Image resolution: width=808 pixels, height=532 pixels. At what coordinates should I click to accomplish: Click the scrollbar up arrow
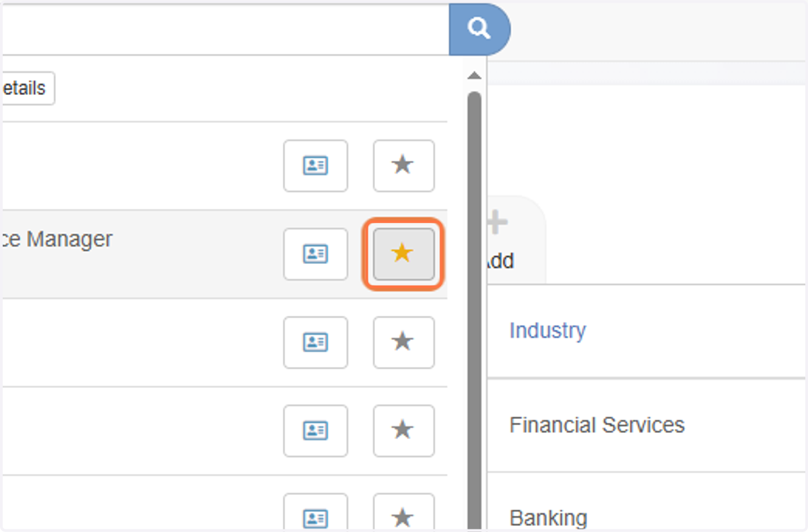point(475,75)
